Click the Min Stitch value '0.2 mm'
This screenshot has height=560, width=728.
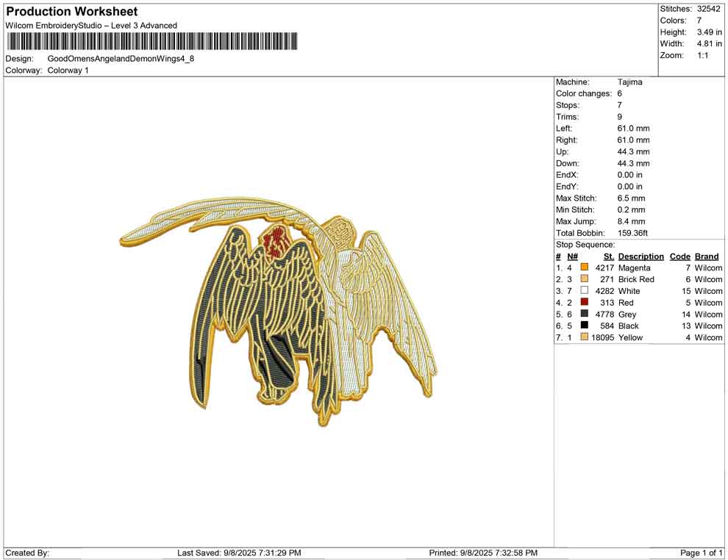click(x=632, y=209)
